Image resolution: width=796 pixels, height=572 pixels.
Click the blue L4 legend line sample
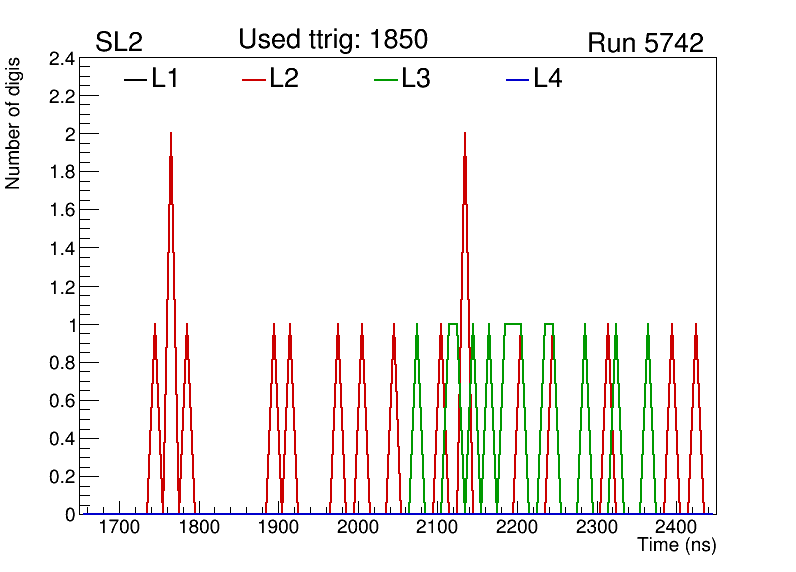click(x=517, y=80)
